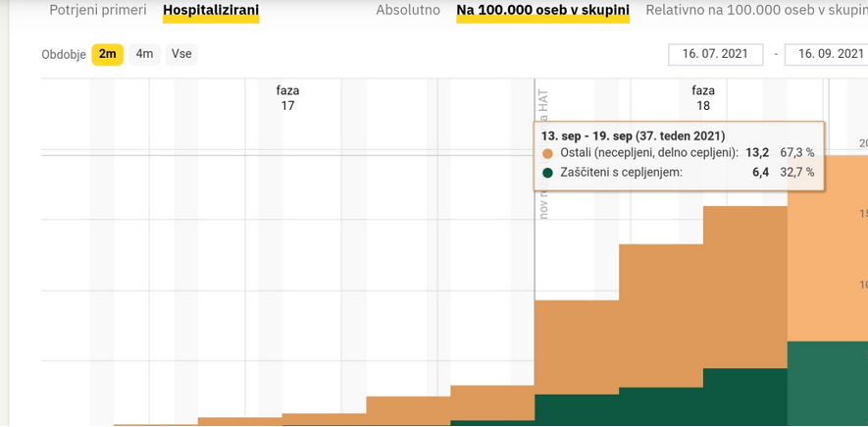Set the period to 2m

(x=107, y=54)
